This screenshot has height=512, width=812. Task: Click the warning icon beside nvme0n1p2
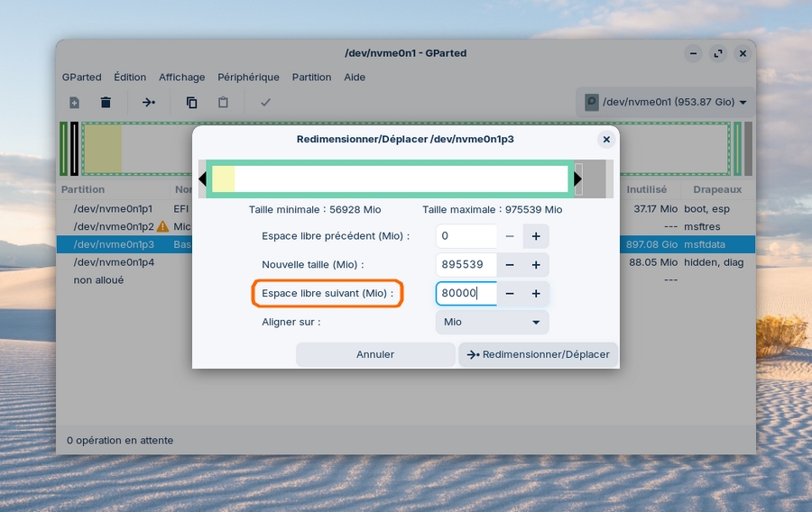(162, 226)
